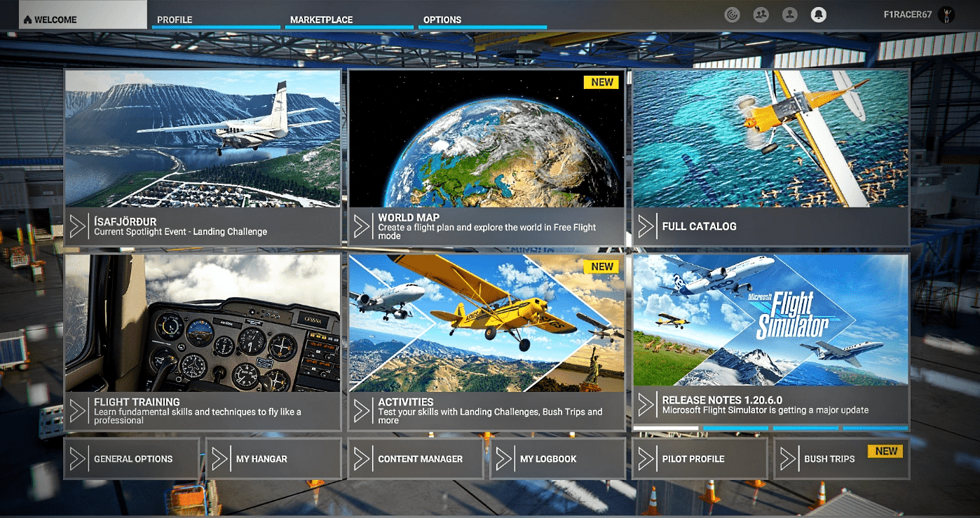View My Logbook
980x518 pixels.
coord(557,459)
